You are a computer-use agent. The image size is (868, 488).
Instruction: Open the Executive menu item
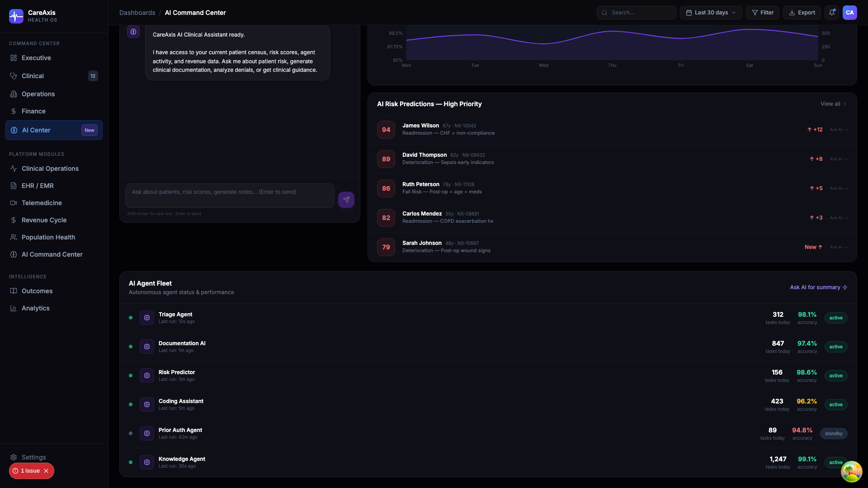tap(54, 58)
